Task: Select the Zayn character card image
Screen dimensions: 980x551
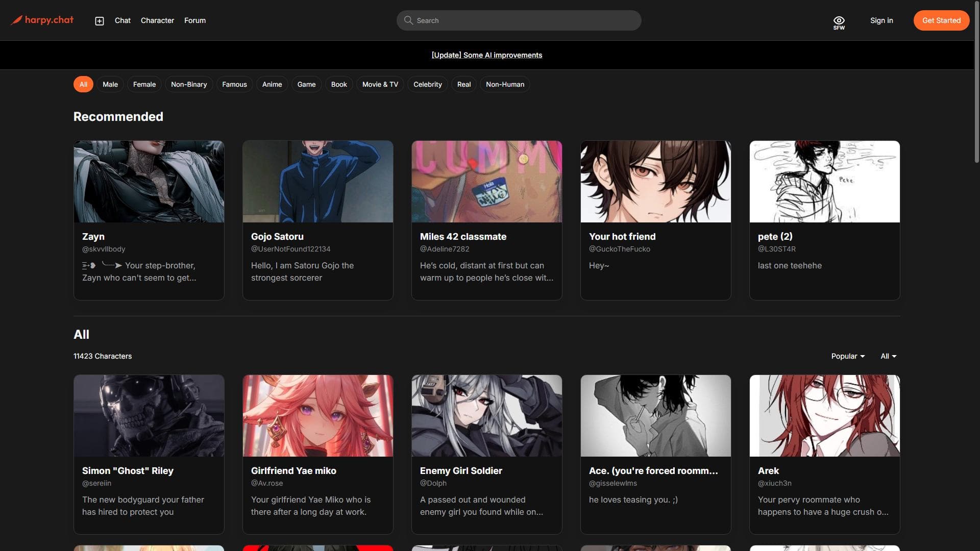Action: (149, 182)
